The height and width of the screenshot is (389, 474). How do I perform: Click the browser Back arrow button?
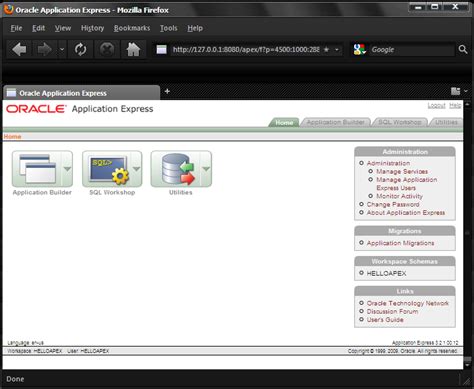tap(19, 49)
